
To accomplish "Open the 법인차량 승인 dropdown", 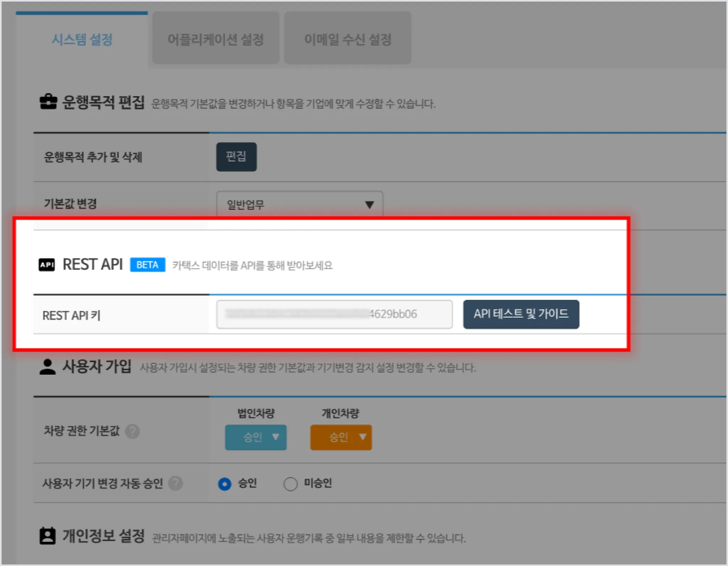I will click(x=256, y=437).
